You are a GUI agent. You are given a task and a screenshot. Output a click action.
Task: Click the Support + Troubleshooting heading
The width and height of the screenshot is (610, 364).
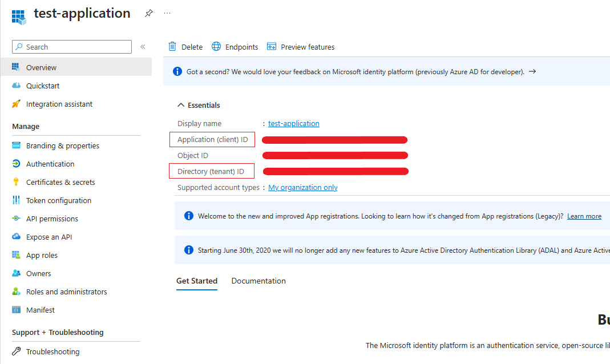click(x=58, y=333)
